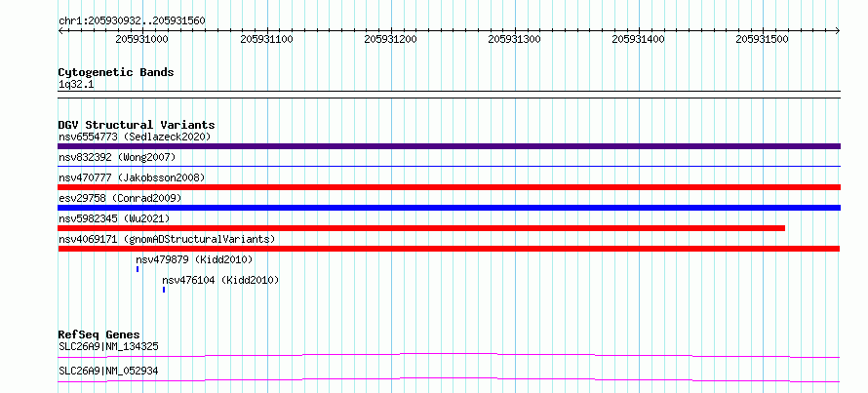Click the 205931000 ruler coordinate
868x393 pixels.
pyautogui.click(x=141, y=39)
